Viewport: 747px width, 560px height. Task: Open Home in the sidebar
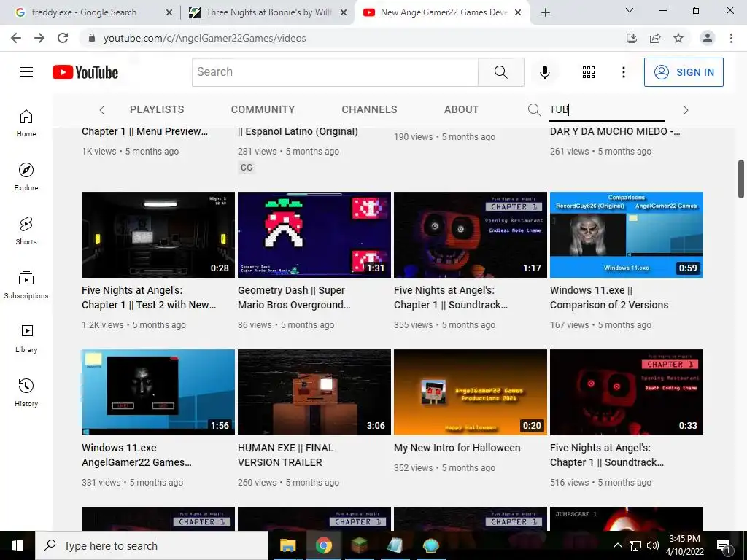tap(26, 123)
